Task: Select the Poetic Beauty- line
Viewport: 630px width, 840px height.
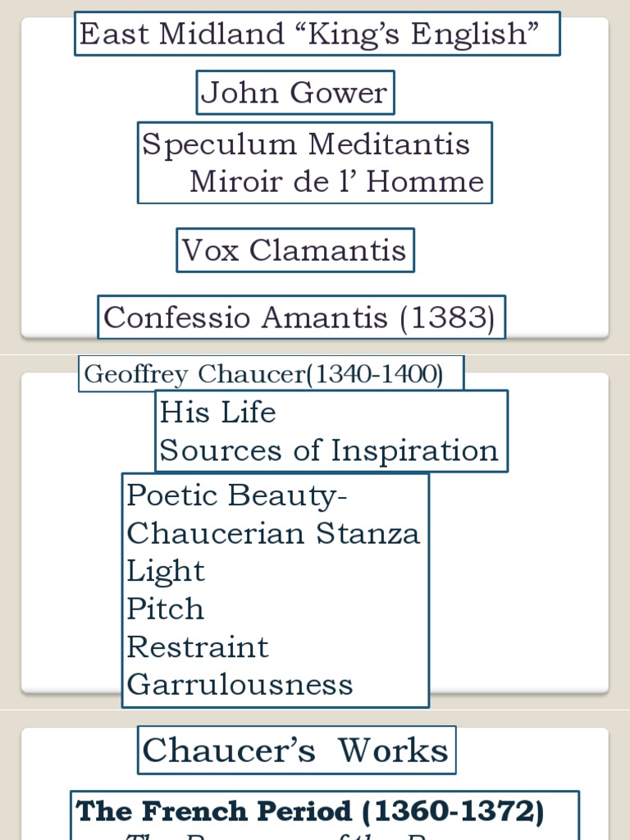Action: (237, 495)
